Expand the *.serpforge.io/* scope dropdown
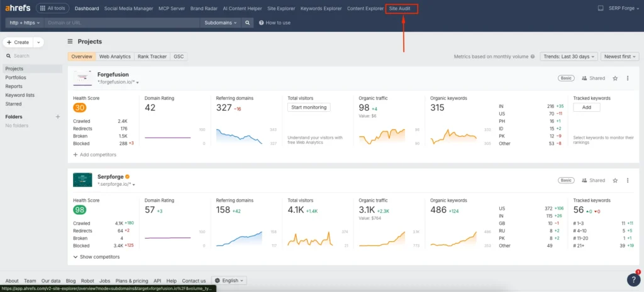 (x=116, y=184)
